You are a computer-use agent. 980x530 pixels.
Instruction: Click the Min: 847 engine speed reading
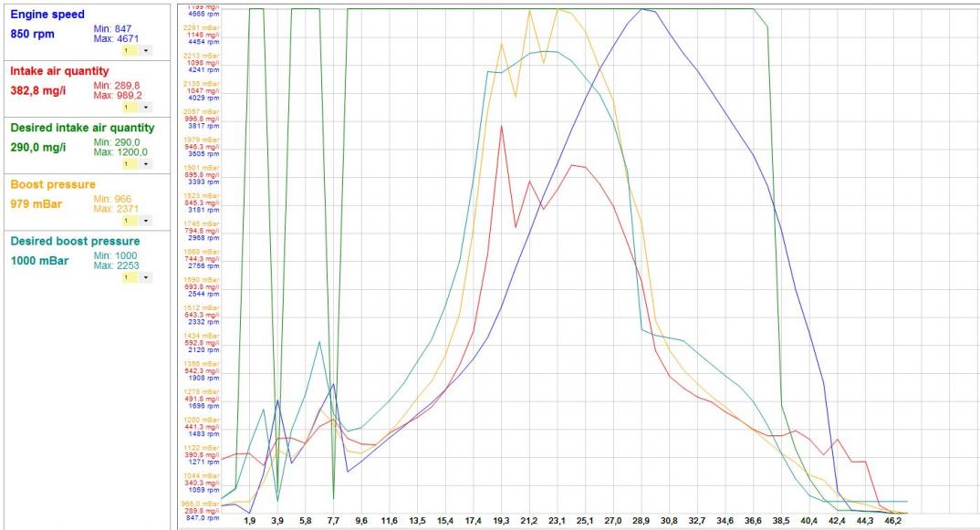click(112, 29)
